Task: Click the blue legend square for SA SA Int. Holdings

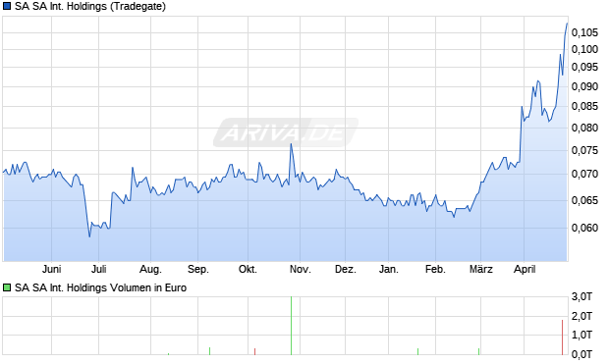Action: pos(7,7)
